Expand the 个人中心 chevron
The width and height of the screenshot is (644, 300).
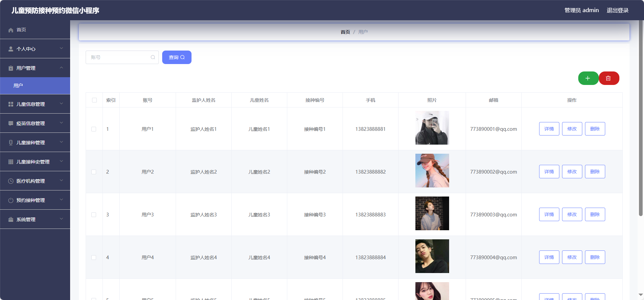[x=61, y=49]
